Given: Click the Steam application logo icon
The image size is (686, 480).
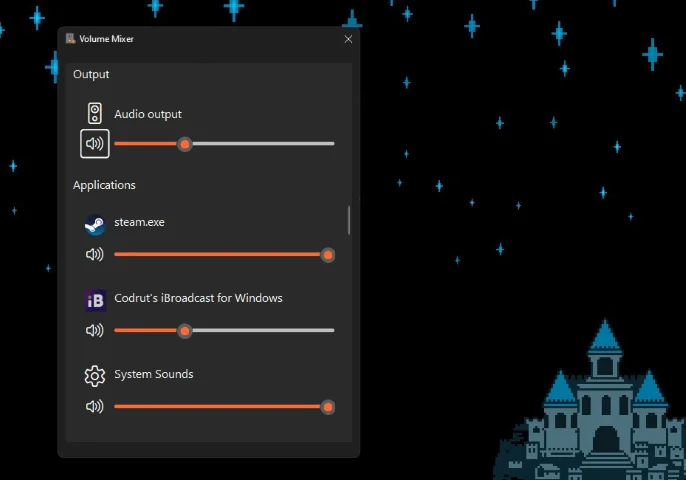Looking at the screenshot, I should (95, 224).
